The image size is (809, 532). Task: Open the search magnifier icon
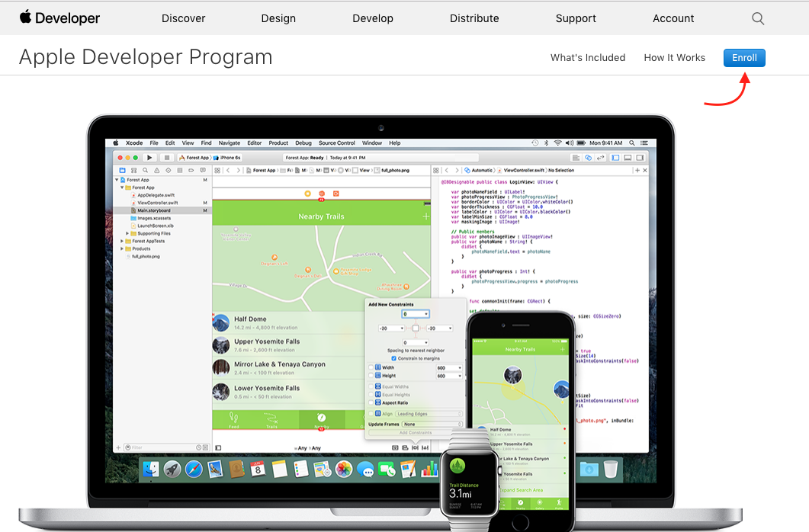click(x=757, y=18)
